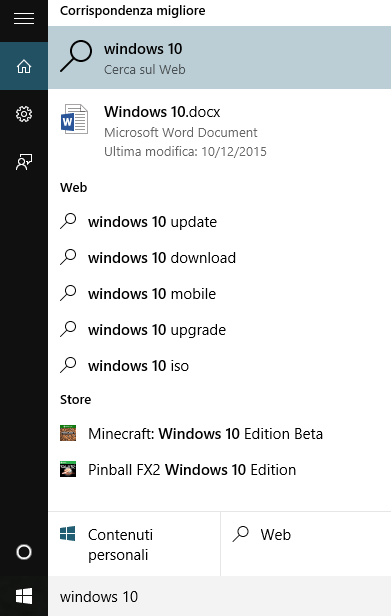Click the magnifier icon beside 'windows 10 update'
This screenshot has width=391, height=616.
pyautogui.click(x=68, y=221)
